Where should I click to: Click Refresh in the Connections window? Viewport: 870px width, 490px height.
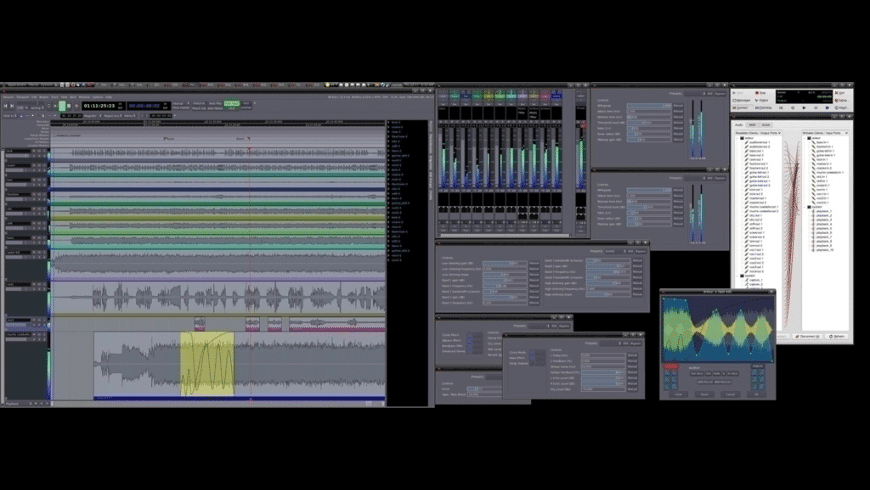[x=837, y=336]
